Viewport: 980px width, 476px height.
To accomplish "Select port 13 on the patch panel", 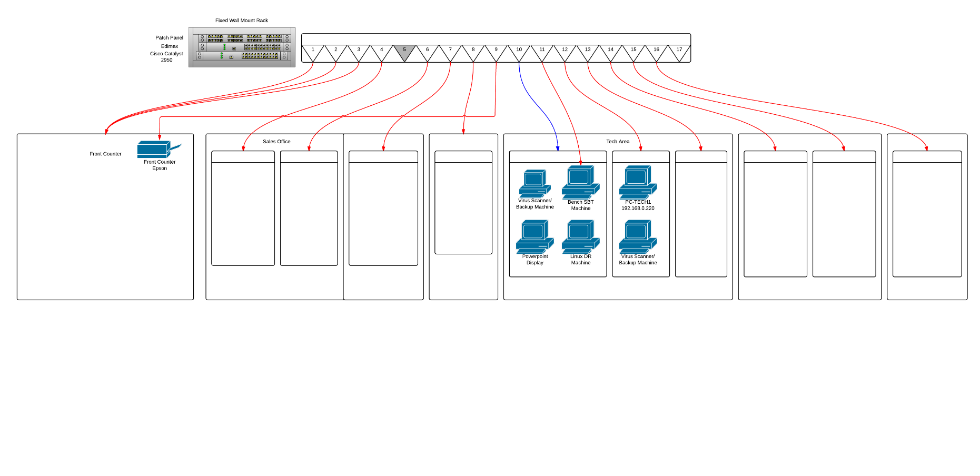I will tap(588, 53).
